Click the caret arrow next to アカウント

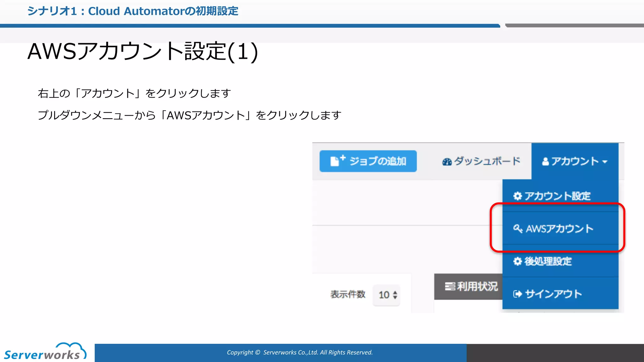(x=605, y=162)
